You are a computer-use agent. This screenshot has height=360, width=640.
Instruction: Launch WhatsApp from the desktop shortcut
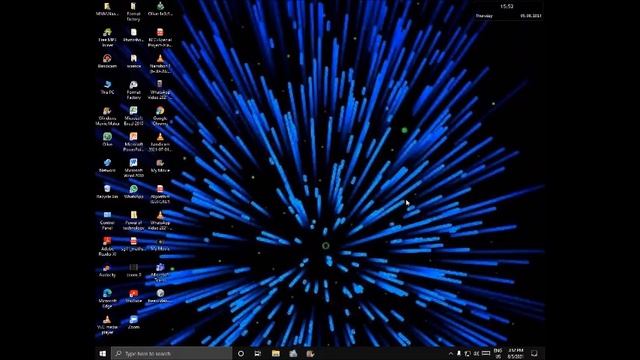(133, 191)
